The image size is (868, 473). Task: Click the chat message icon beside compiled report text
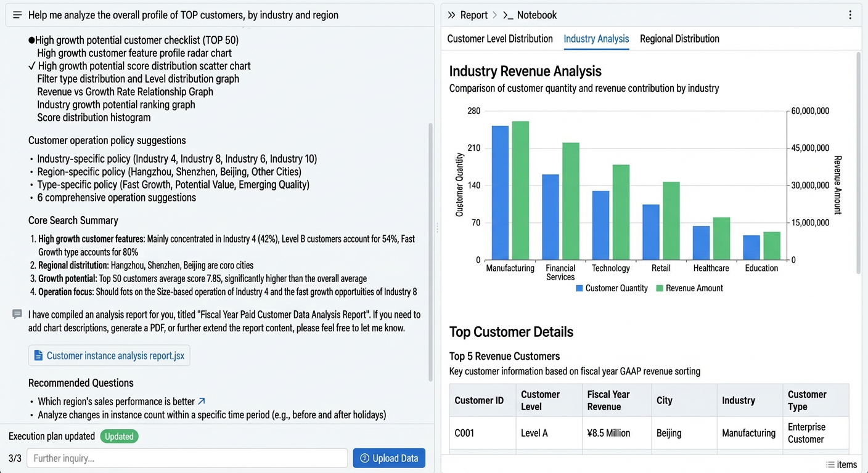(x=17, y=314)
